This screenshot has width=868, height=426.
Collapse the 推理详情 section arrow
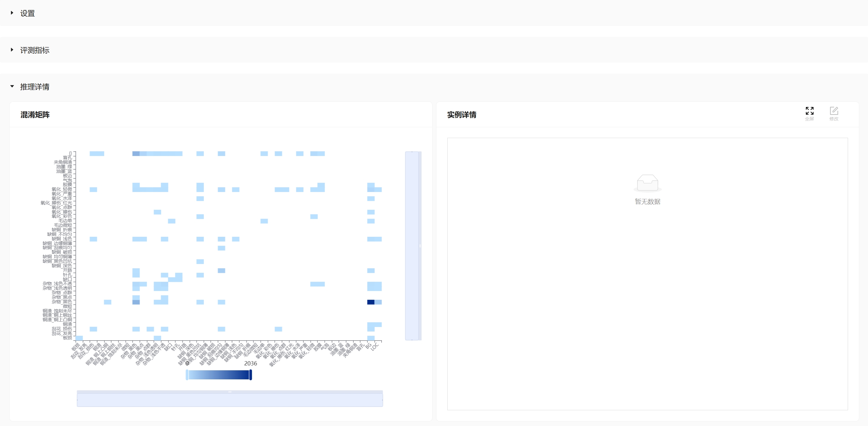tap(12, 87)
